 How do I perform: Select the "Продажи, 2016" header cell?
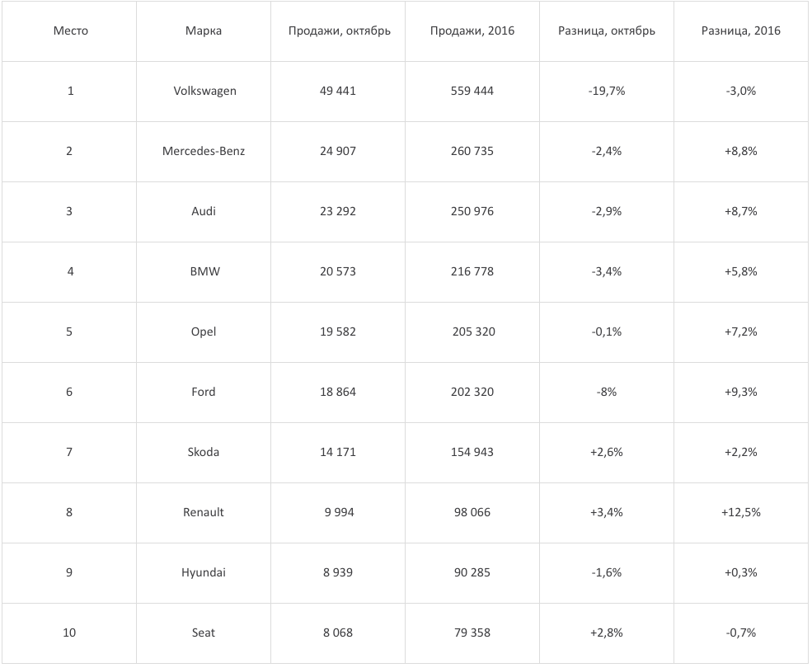tap(472, 31)
